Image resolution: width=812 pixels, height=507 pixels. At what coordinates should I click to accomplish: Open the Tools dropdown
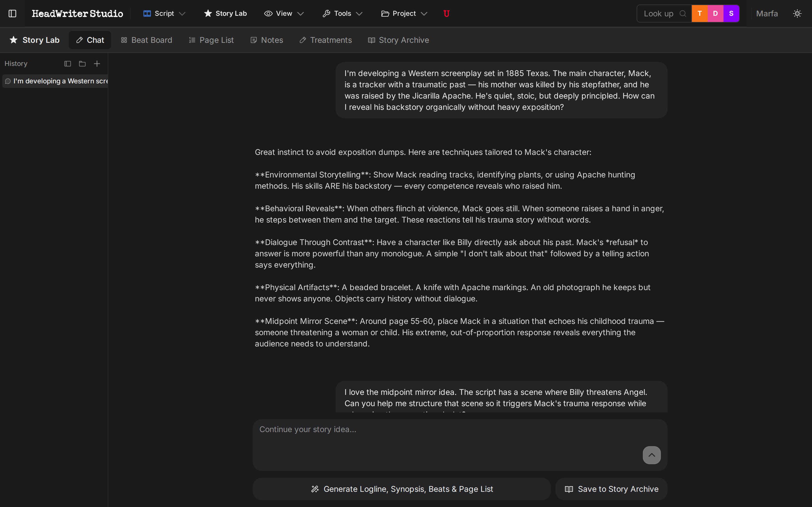click(342, 14)
